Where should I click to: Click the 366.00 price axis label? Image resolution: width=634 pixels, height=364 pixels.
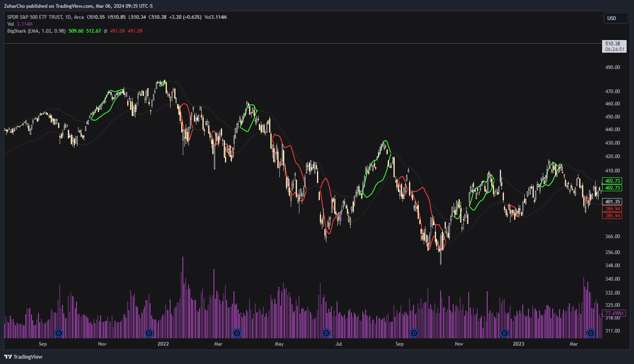[x=613, y=237]
